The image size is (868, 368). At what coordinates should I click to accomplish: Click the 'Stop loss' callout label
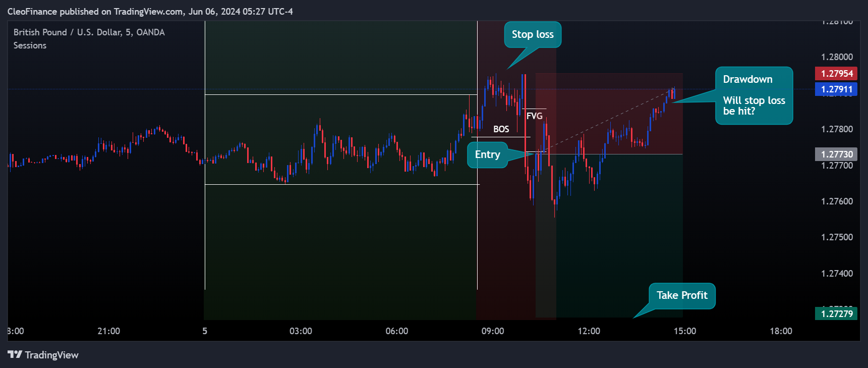point(533,34)
